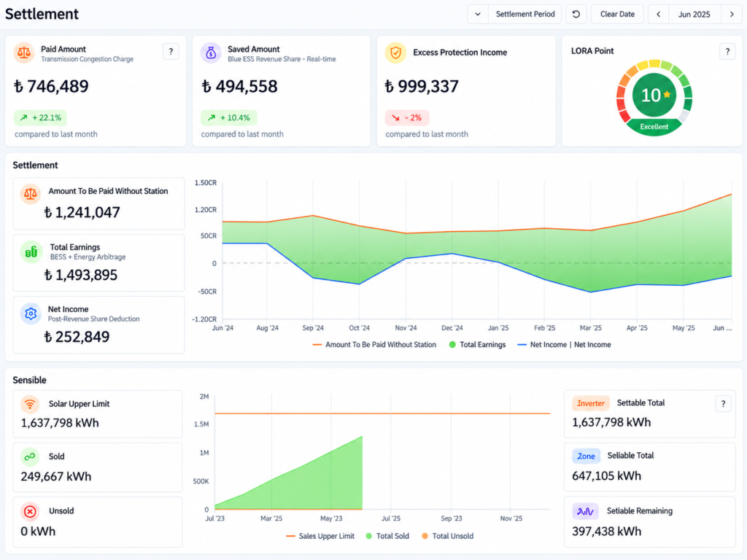Go to the next month arrow
The width and height of the screenshot is (747, 560).
732,15
